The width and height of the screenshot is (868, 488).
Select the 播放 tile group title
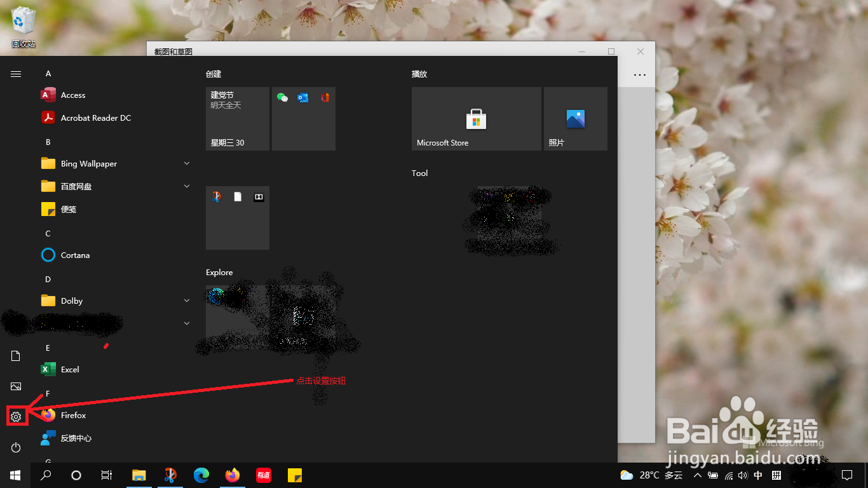point(419,74)
